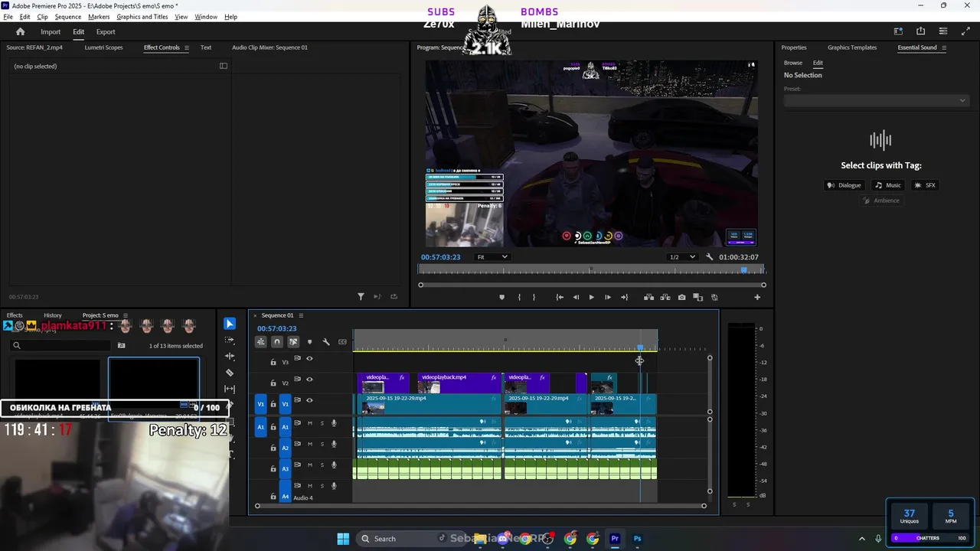The width and height of the screenshot is (980, 551).
Task: Open Program monitor button editor plus
Action: [x=757, y=297]
